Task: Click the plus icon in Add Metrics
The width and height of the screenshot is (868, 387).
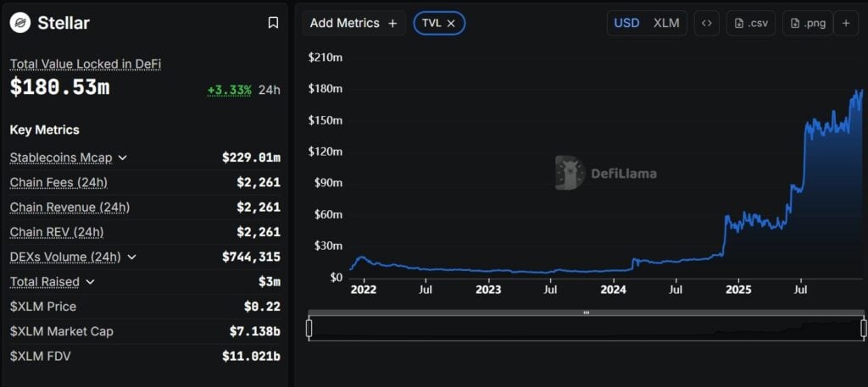Action: pyautogui.click(x=393, y=23)
